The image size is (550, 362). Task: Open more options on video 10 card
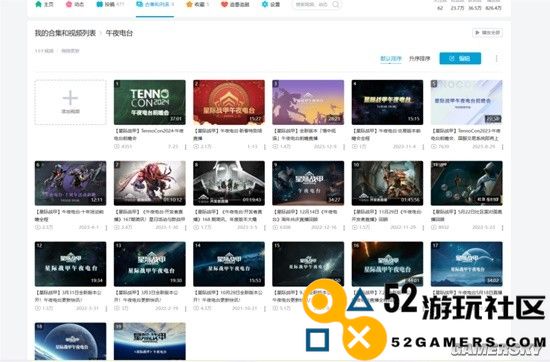pyautogui.click(x=423, y=228)
